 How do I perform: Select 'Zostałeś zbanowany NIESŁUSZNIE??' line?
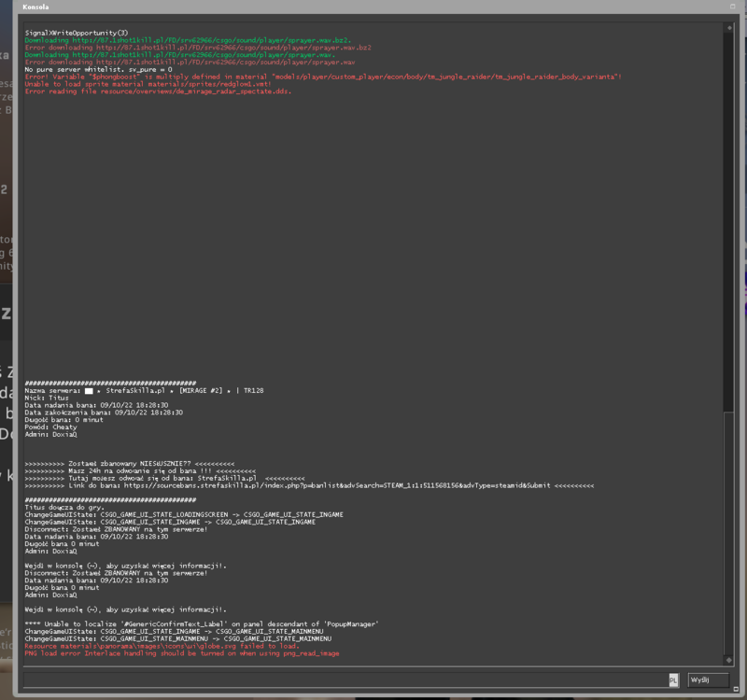130,464
